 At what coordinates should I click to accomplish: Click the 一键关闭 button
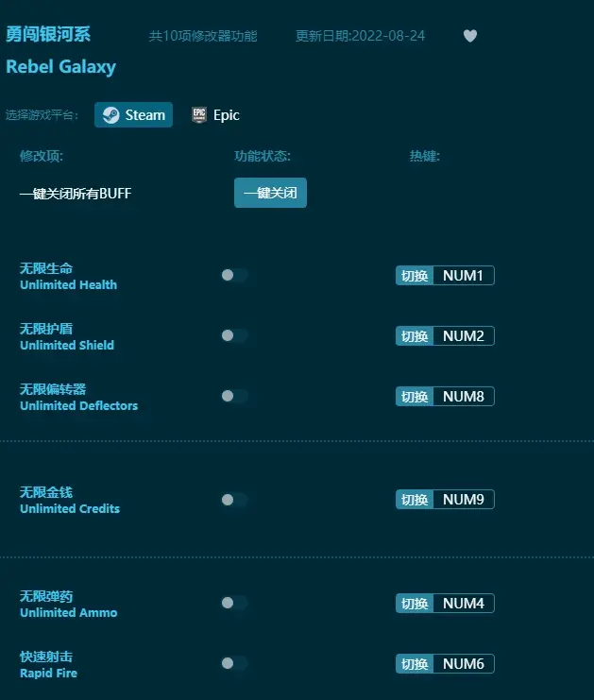[270, 193]
